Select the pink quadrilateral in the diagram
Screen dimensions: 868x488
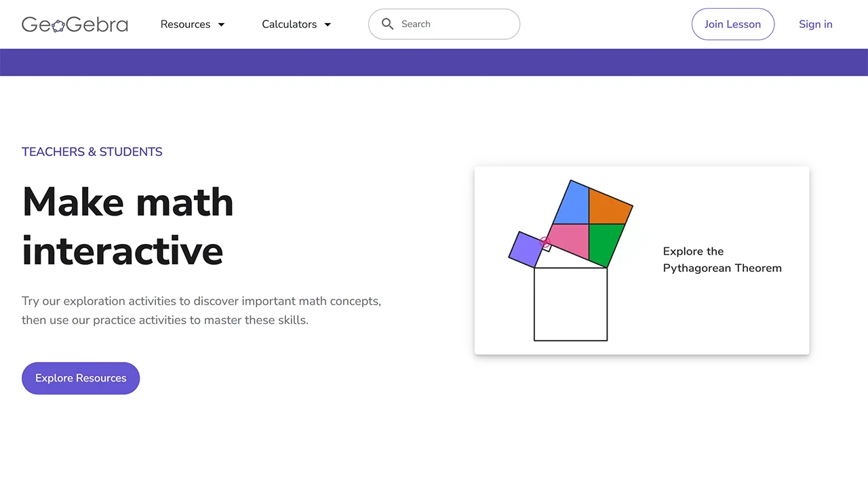[x=568, y=240]
